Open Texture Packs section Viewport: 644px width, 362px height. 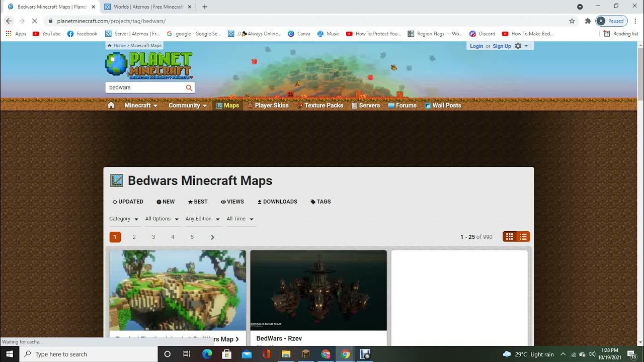[320, 106]
